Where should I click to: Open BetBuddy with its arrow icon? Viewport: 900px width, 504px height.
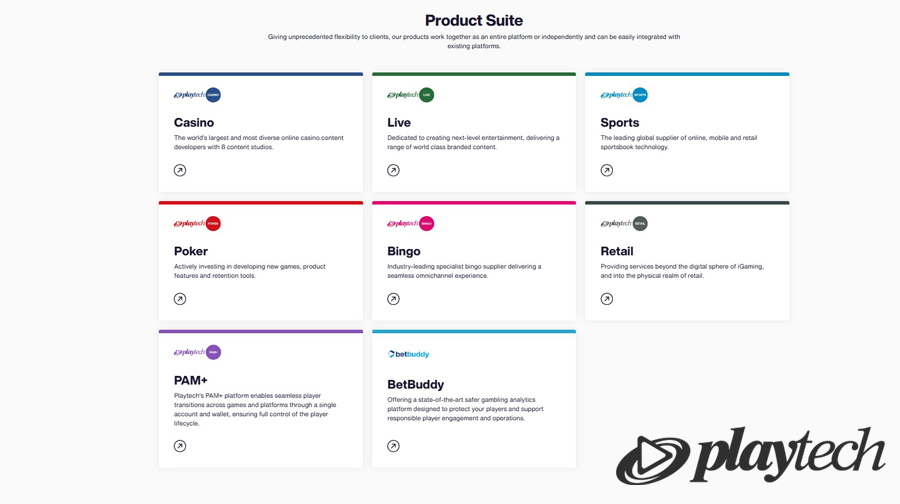(x=393, y=446)
